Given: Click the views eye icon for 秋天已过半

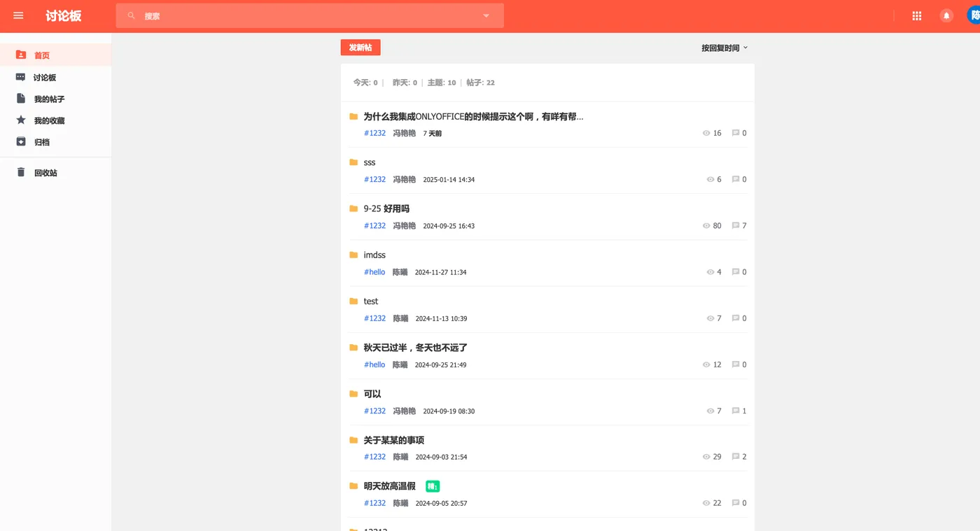Looking at the screenshot, I should pyautogui.click(x=706, y=364).
